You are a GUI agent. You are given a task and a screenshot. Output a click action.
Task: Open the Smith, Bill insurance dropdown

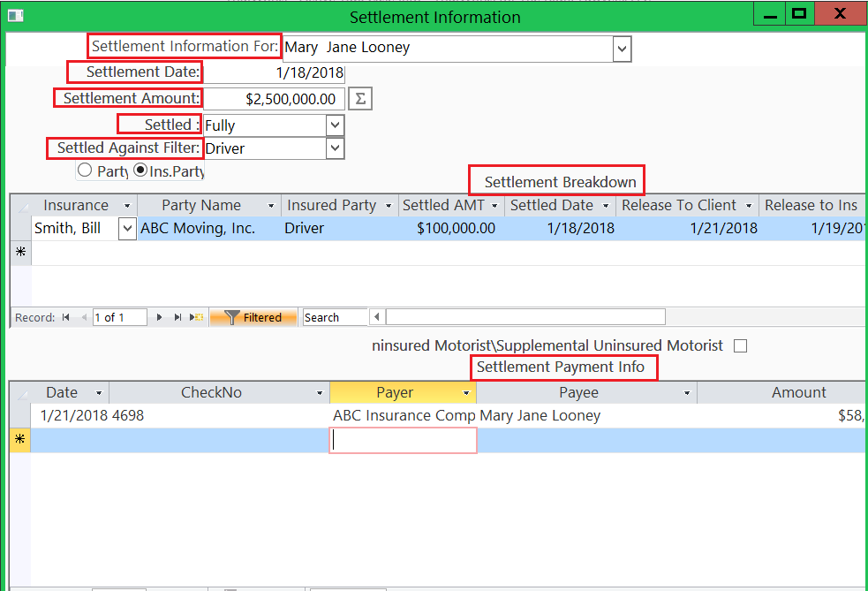126,228
